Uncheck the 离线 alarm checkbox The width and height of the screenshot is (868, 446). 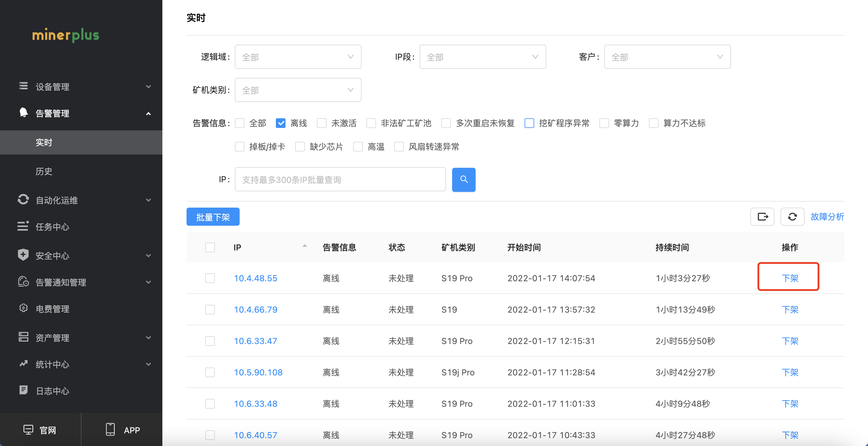(280, 123)
